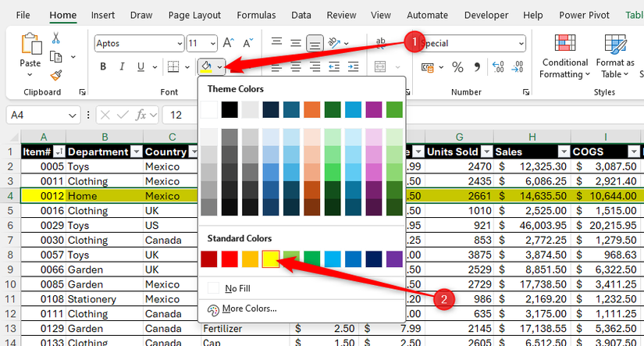Image resolution: width=644 pixels, height=346 pixels.
Task: Open the Units Sold filter dropdown
Action: [485, 152]
